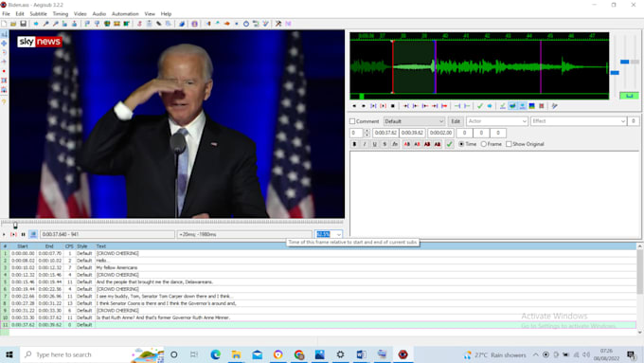Click the Options wrench-and-hammer toolbar icon

click(278, 24)
